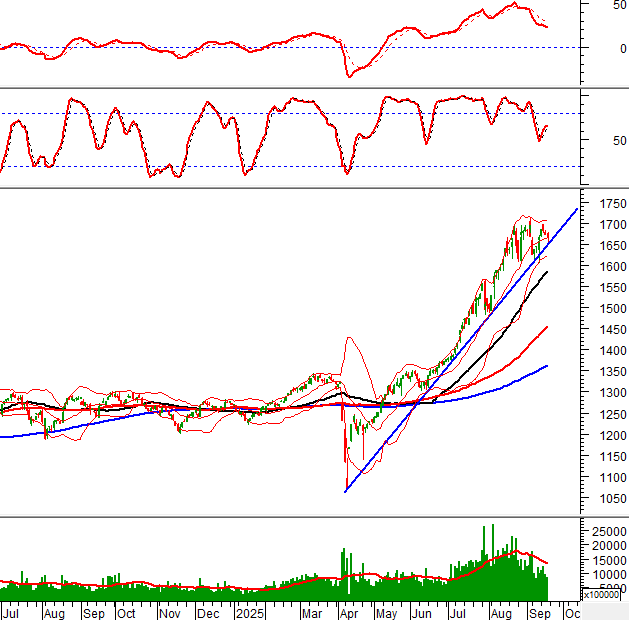Select the Nov month label on the time axis

170,614
